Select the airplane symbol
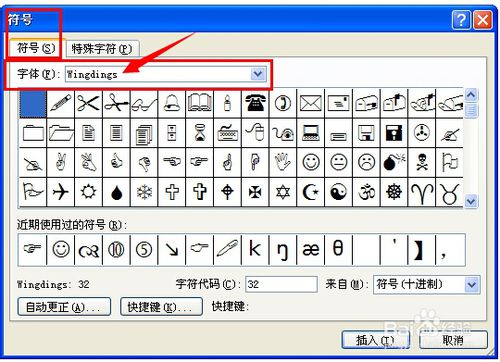Viewport: 500px width, 362px height. 61,192
